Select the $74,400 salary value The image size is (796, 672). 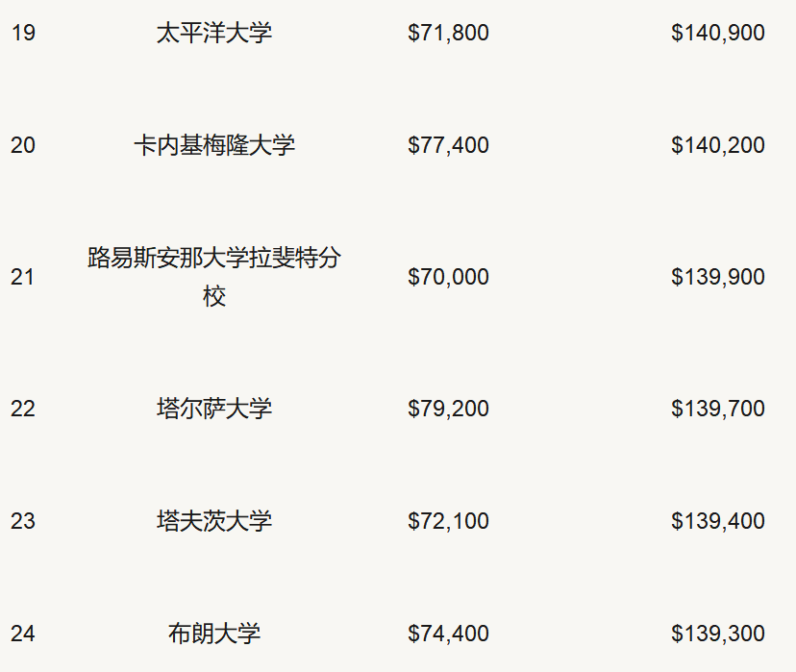(448, 635)
